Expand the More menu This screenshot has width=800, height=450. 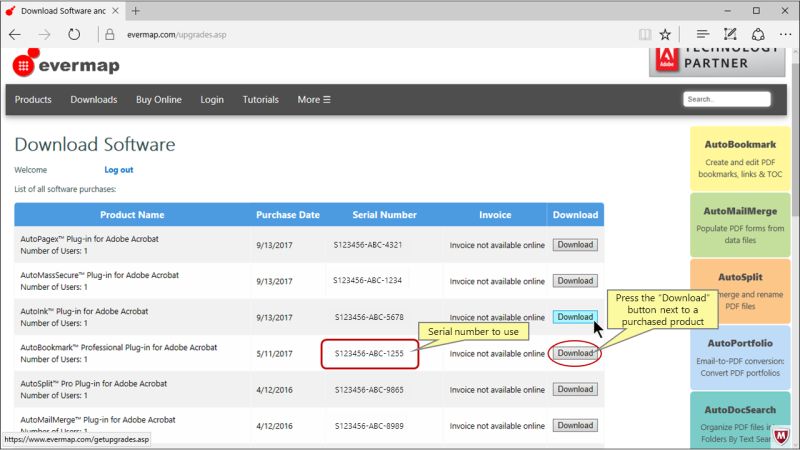[x=314, y=99]
